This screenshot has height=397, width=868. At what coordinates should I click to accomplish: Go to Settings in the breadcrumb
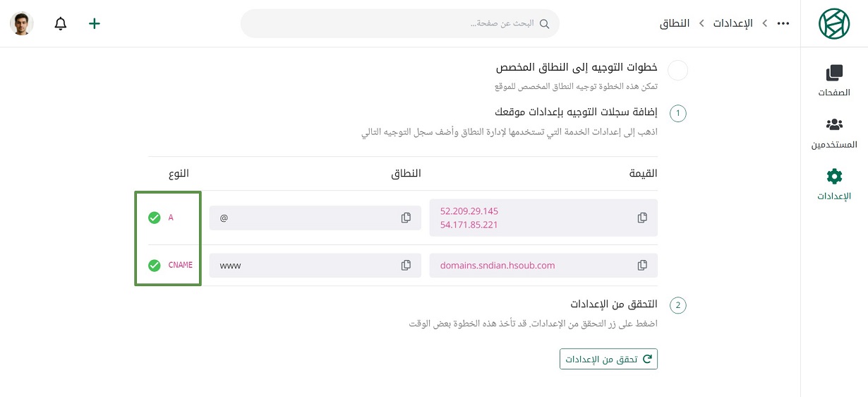click(733, 23)
